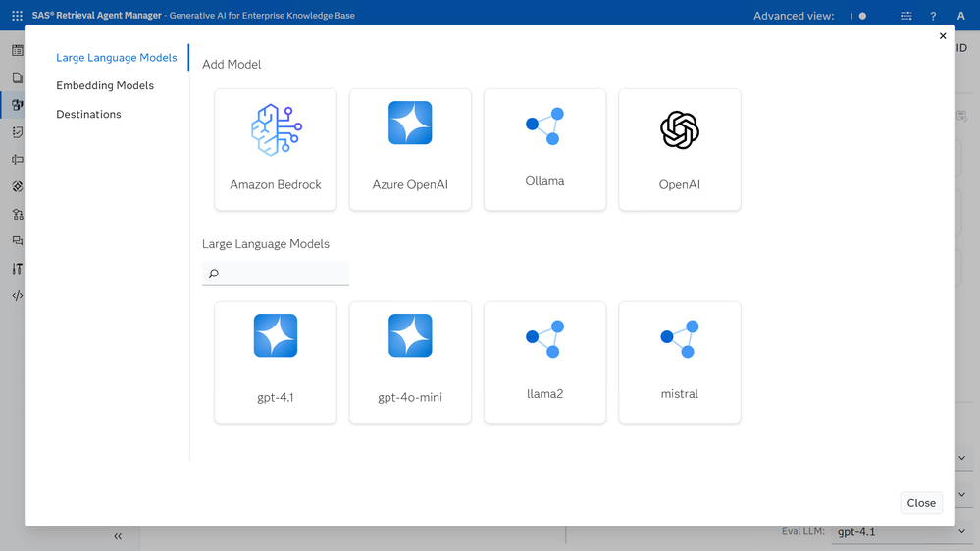Click the code brackets sidebar icon
Viewport: 980px width, 551px height.
click(x=18, y=295)
